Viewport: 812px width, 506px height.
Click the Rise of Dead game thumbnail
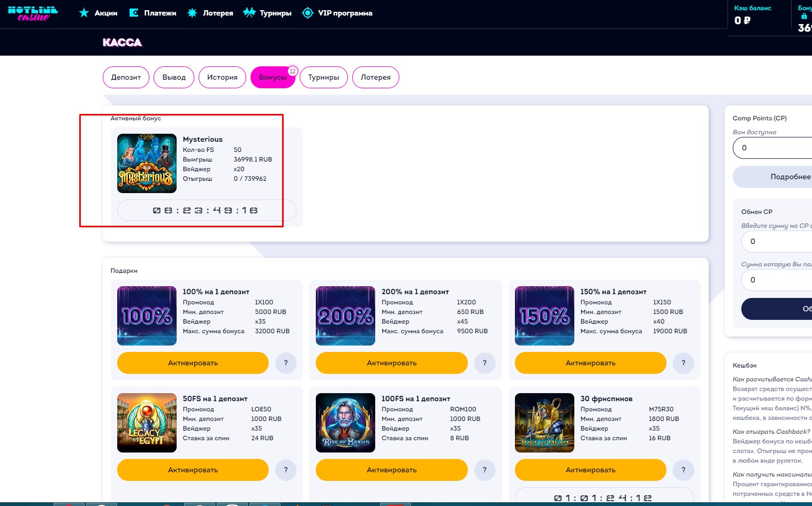pyautogui.click(x=544, y=423)
